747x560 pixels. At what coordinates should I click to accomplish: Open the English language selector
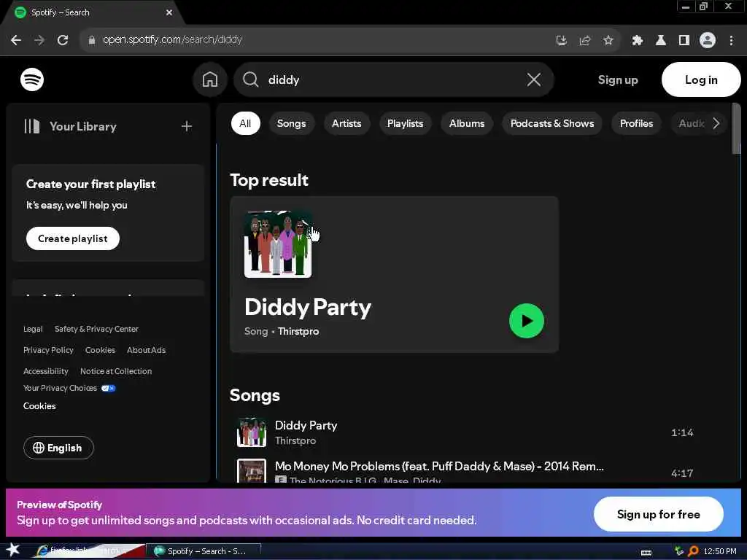(58, 448)
